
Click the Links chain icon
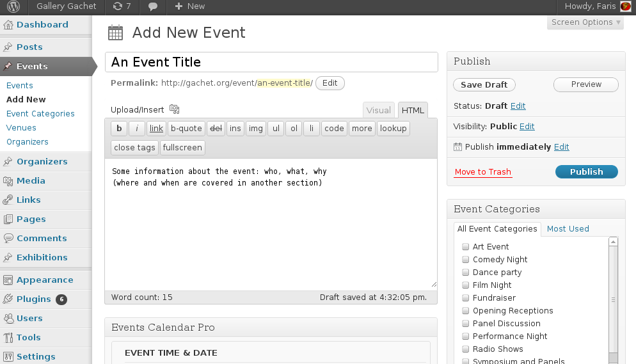[8, 200]
